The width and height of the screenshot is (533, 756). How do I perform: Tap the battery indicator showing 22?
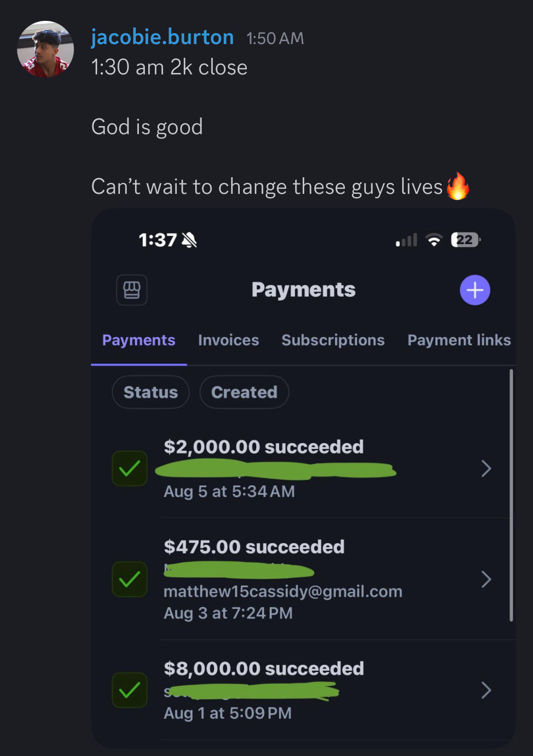(466, 240)
